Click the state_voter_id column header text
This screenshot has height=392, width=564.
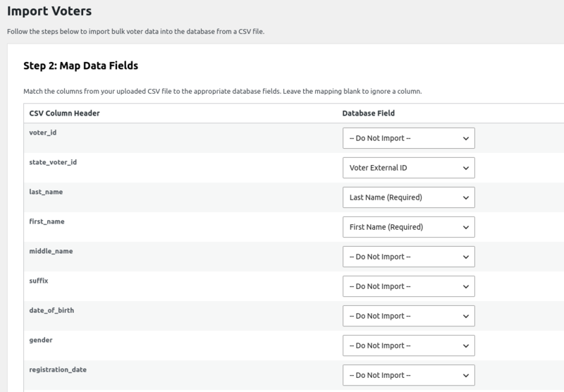click(x=53, y=162)
